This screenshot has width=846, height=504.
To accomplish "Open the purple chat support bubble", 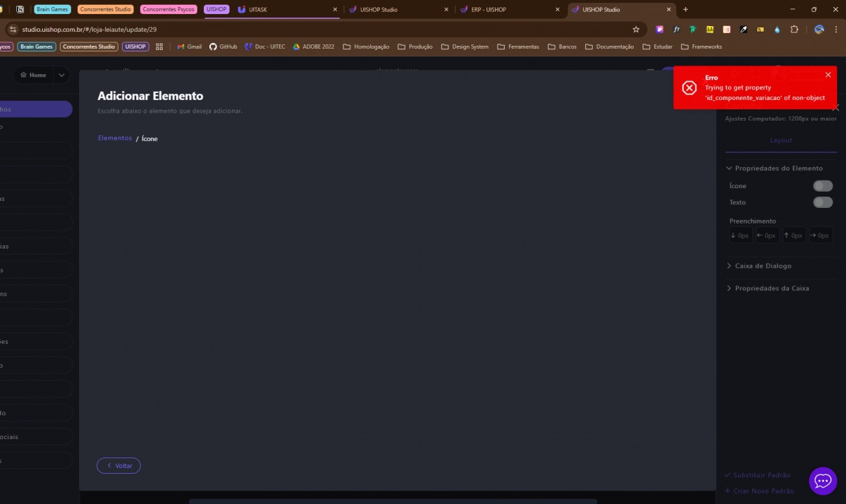I will point(822,481).
